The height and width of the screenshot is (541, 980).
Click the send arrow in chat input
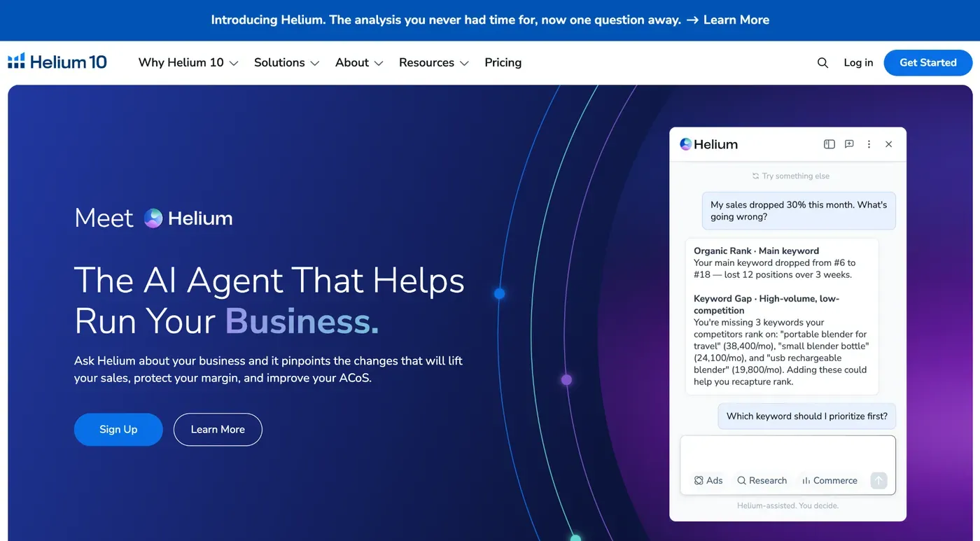tap(878, 480)
